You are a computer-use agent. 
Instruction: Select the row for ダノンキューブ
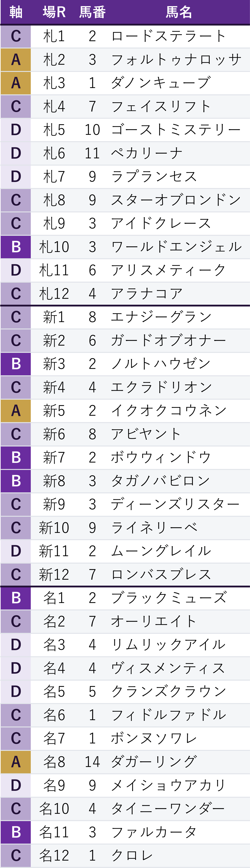pos(125,83)
